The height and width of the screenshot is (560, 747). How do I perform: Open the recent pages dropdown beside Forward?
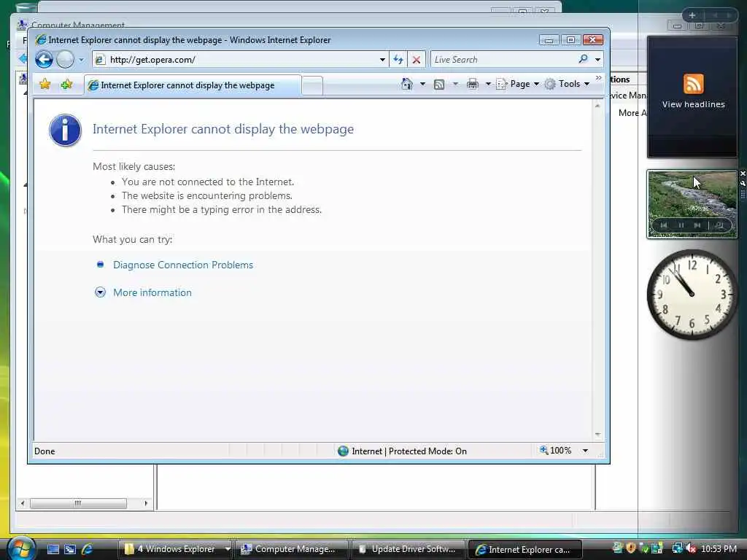pos(81,60)
